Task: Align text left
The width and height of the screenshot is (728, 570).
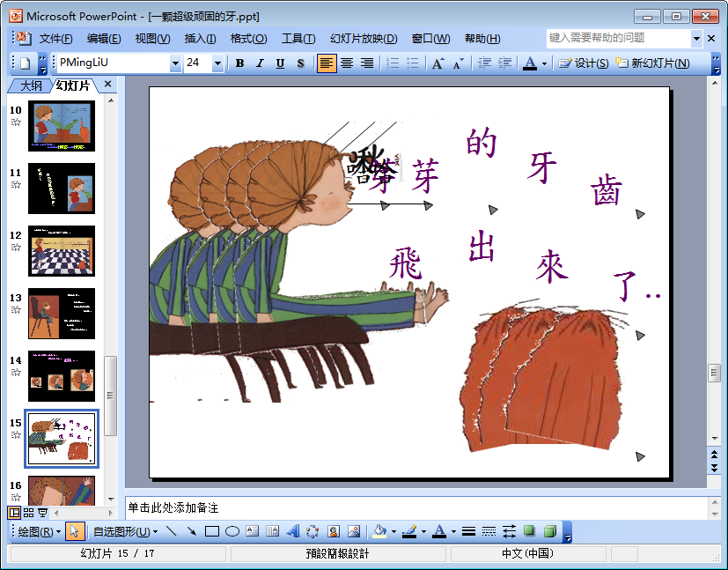Action: coord(327,63)
